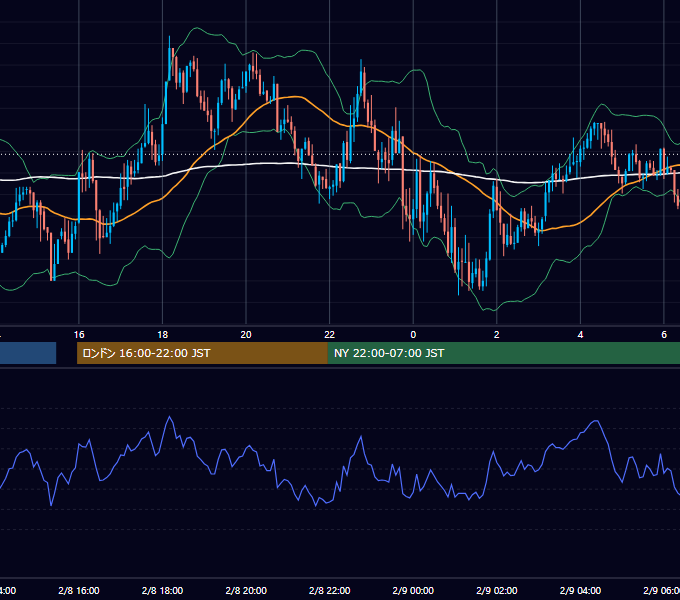Click hour label 2 on upper axis
Image resolution: width=680 pixels, height=600 pixels.
tap(497, 335)
